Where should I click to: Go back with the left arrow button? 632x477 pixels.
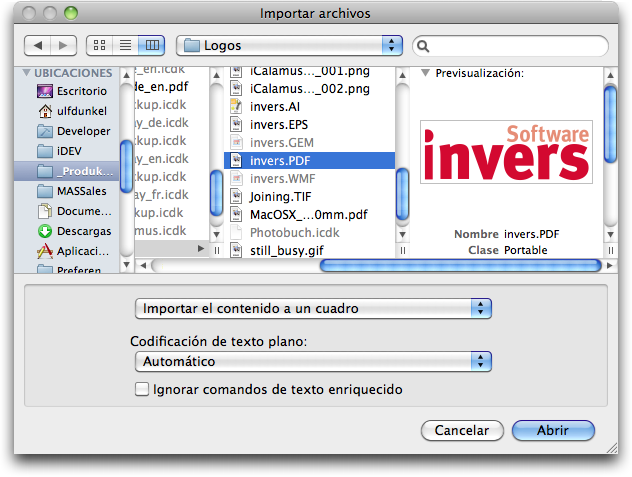click(x=37, y=45)
